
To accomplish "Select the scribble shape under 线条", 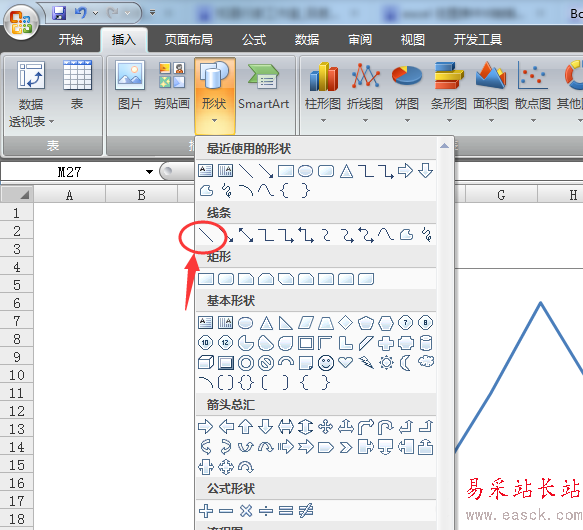I will [427, 235].
